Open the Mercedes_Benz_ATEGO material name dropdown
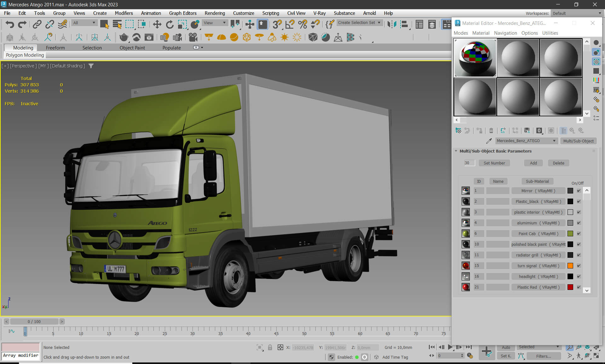The width and height of the screenshot is (605, 364). pyautogui.click(x=526, y=141)
